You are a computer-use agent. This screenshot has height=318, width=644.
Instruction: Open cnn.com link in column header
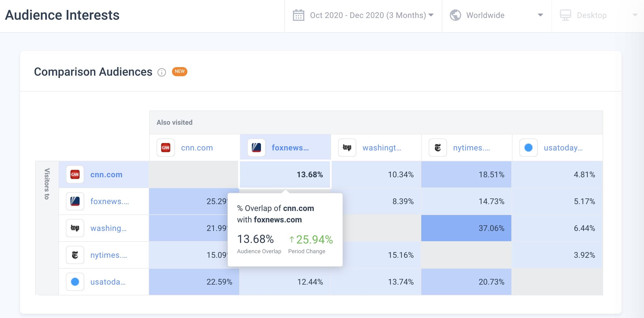tap(197, 148)
